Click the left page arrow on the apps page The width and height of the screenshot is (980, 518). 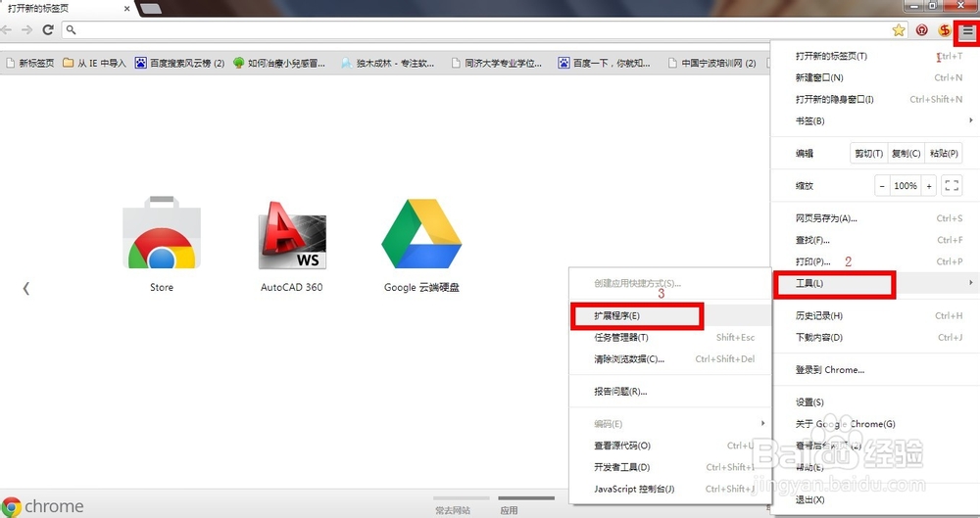coord(26,288)
